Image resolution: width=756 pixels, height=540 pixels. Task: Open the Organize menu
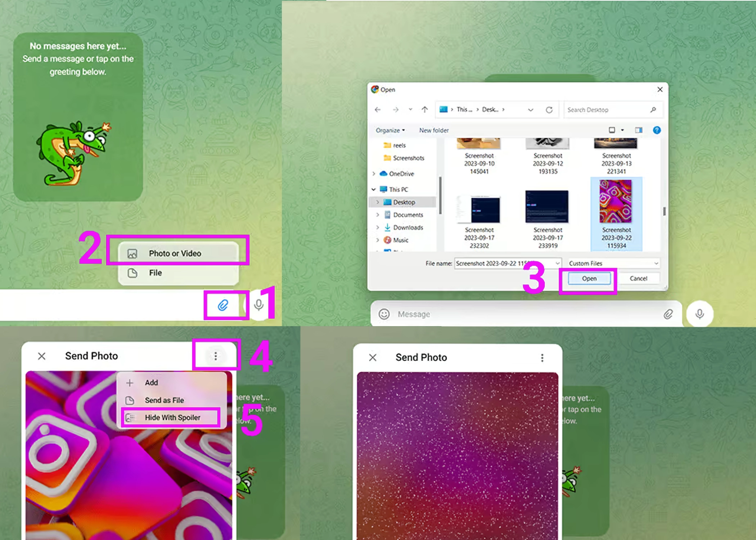click(x=390, y=130)
